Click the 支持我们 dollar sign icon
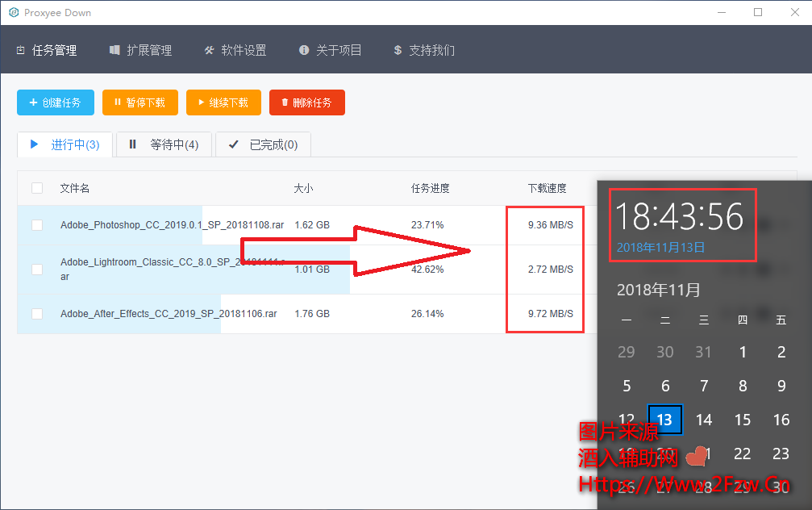 pos(398,50)
